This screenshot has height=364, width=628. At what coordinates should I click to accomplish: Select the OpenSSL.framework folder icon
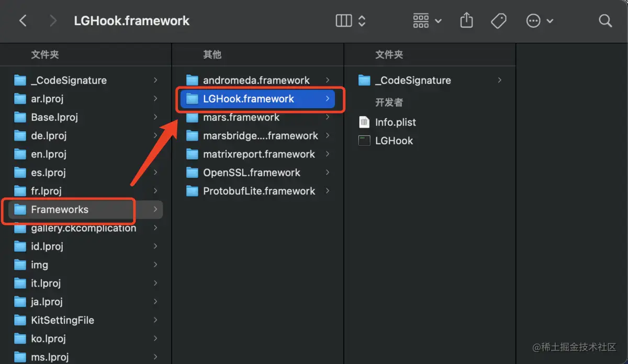click(193, 173)
